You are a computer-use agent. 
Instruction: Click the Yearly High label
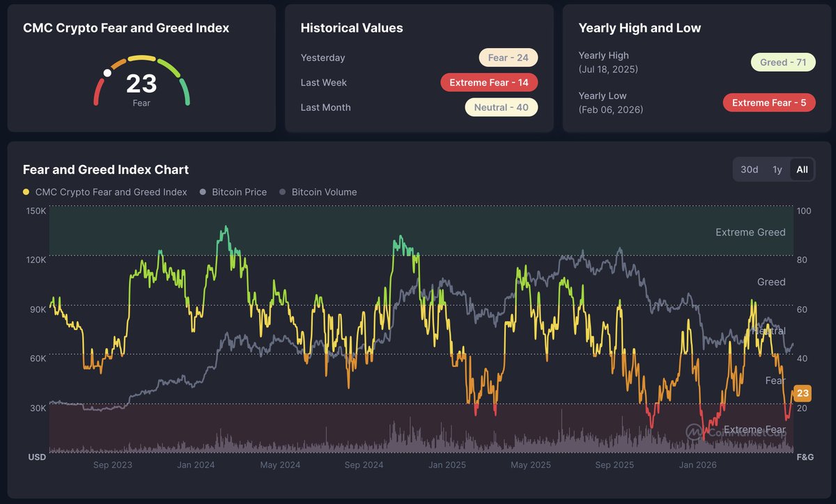click(x=603, y=56)
